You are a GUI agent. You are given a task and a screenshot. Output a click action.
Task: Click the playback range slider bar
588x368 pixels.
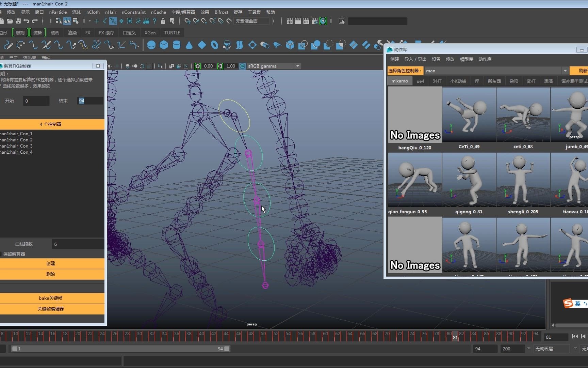tap(120, 349)
